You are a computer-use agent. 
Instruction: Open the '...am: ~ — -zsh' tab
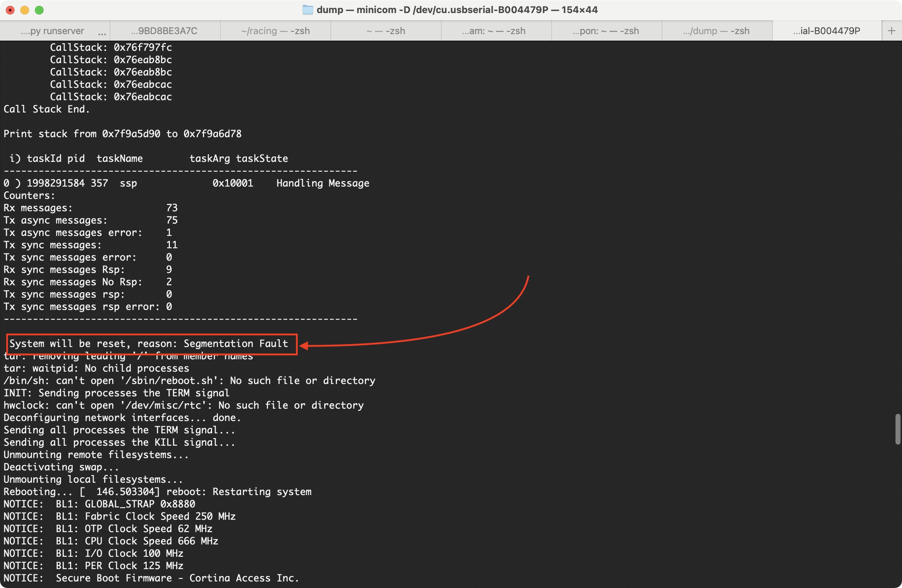[x=493, y=31]
